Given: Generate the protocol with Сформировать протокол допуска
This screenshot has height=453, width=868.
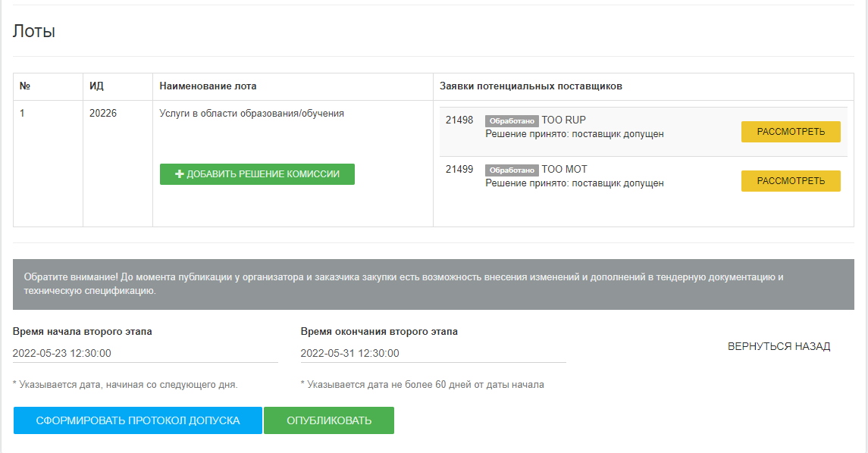Looking at the screenshot, I should [x=138, y=420].
